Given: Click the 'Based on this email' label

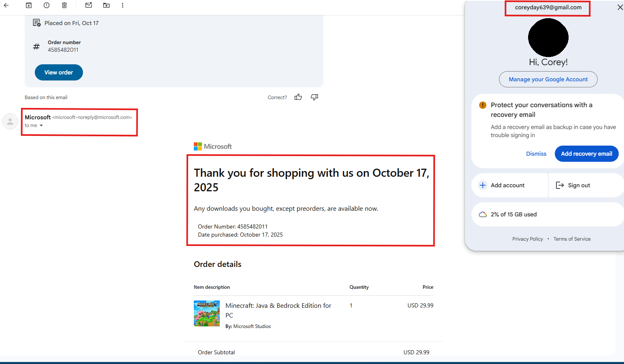Looking at the screenshot, I should (x=46, y=97).
